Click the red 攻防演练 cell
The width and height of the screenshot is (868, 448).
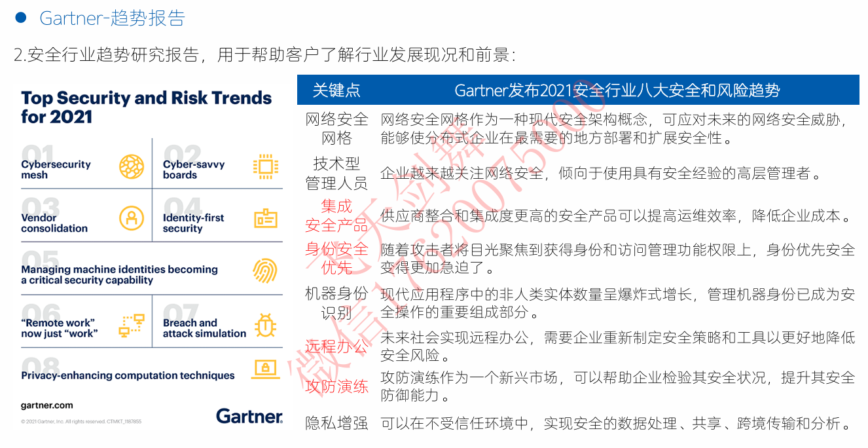[336, 386]
